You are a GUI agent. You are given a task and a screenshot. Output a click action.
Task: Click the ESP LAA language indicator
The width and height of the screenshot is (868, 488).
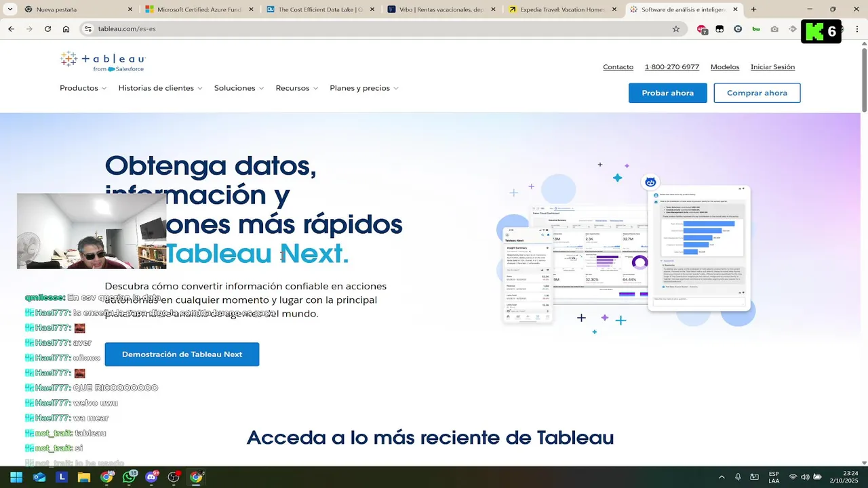[774, 477]
